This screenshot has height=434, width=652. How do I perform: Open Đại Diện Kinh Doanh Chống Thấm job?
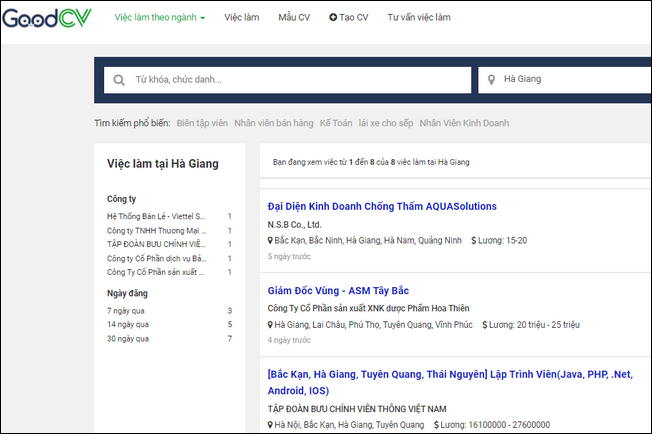pos(382,207)
